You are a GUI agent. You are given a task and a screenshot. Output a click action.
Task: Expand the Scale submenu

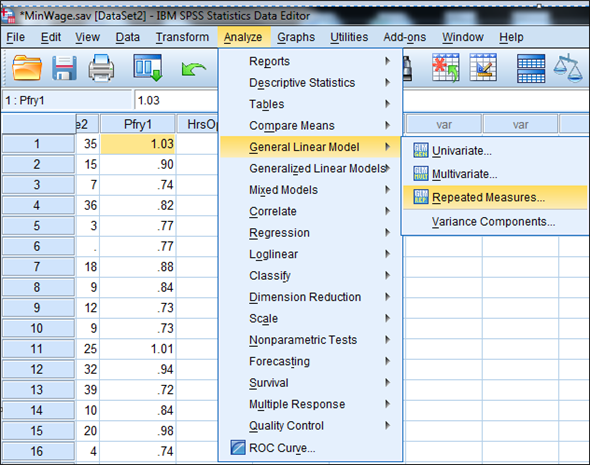(311, 318)
